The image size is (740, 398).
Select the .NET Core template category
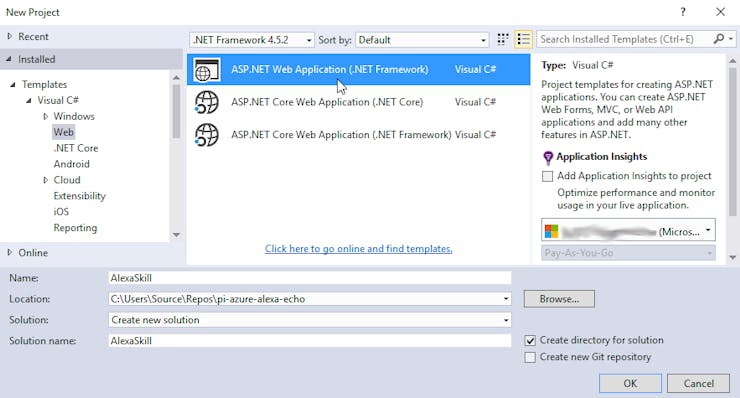click(x=76, y=148)
